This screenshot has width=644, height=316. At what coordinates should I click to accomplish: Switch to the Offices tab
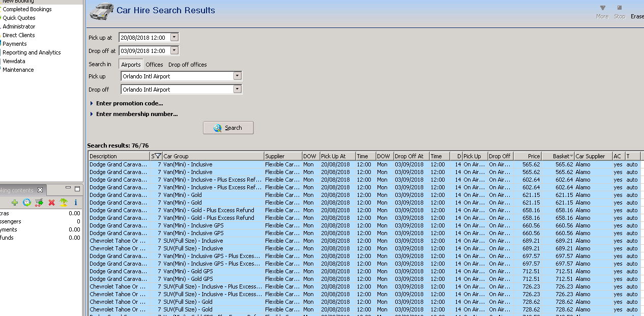(x=154, y=65)
